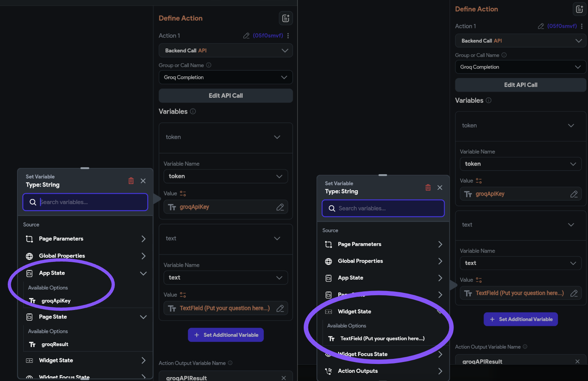This screenshot has width=588, height=381.
Task: Open left Backend Call API dropdown
Action: pos(226,50)
